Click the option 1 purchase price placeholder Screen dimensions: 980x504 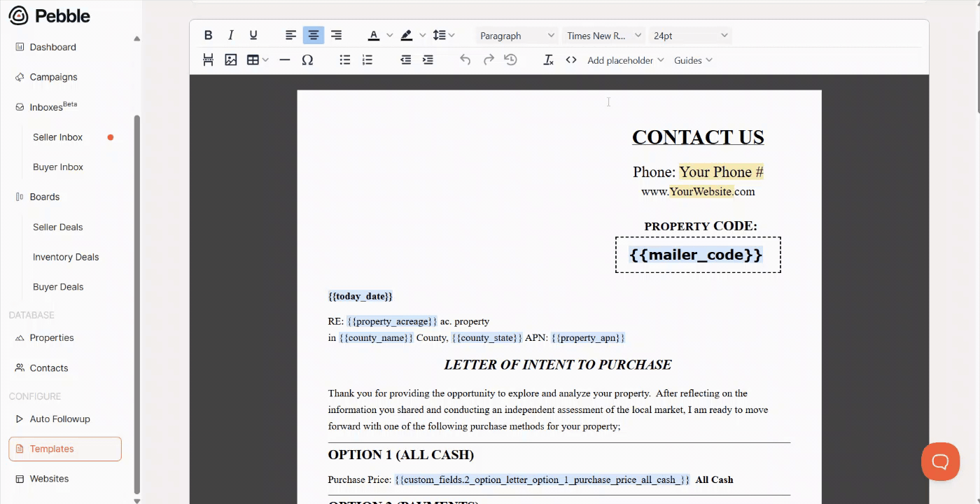[542, 479]
